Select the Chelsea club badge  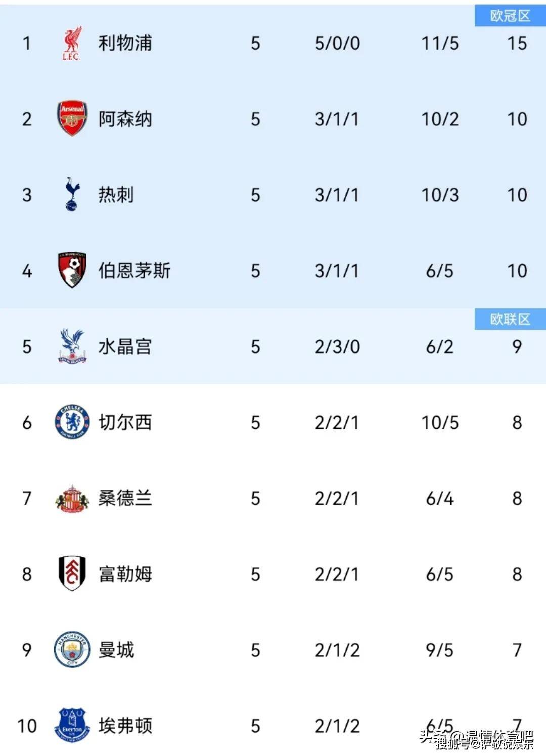coord(72,422)
